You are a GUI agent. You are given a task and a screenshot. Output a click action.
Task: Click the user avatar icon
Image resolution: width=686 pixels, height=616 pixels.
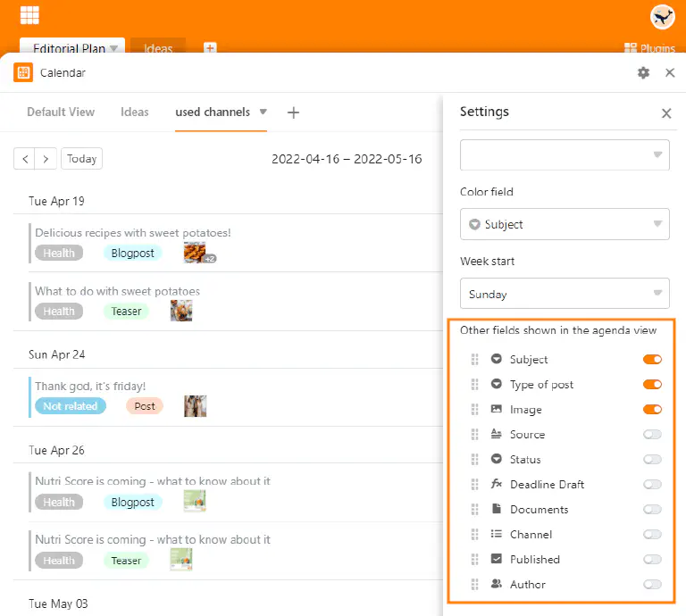(x=662, y=16)
